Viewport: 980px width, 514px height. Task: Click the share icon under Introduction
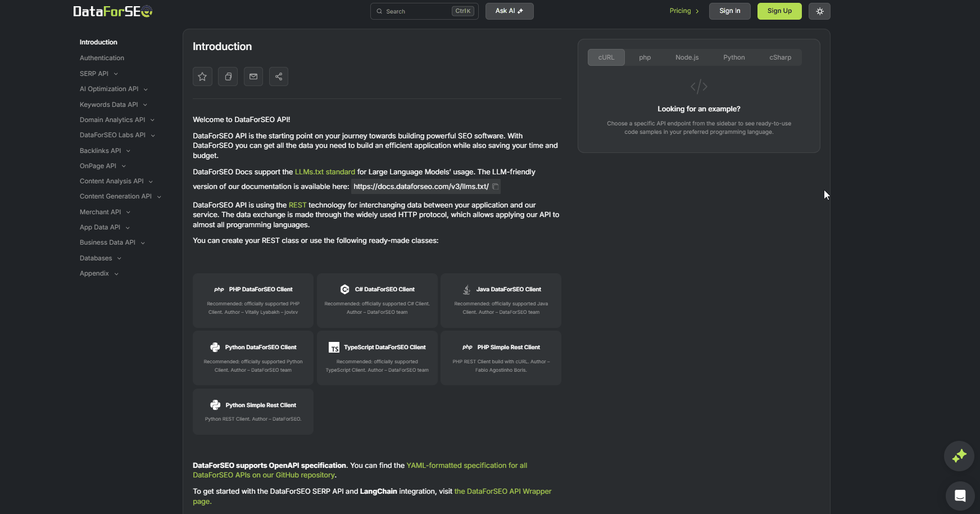[279, 76]
